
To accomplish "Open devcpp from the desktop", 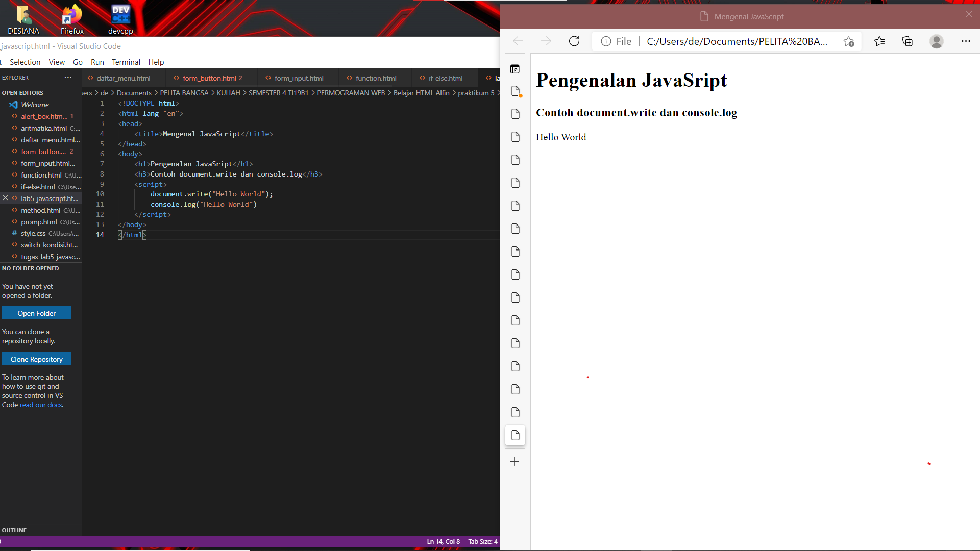I will (x=120, y=14).
